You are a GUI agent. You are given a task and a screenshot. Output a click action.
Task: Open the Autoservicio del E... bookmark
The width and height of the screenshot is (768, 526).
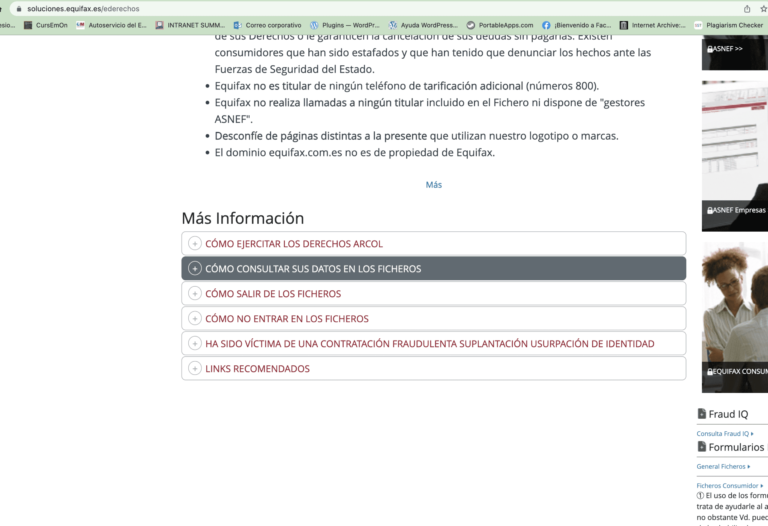111,25
